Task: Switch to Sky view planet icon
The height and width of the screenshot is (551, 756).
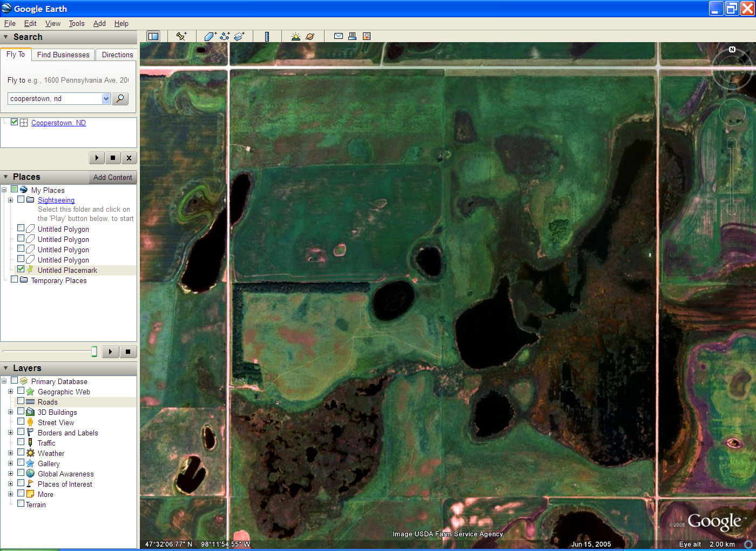Action: (x=310, y=36)
